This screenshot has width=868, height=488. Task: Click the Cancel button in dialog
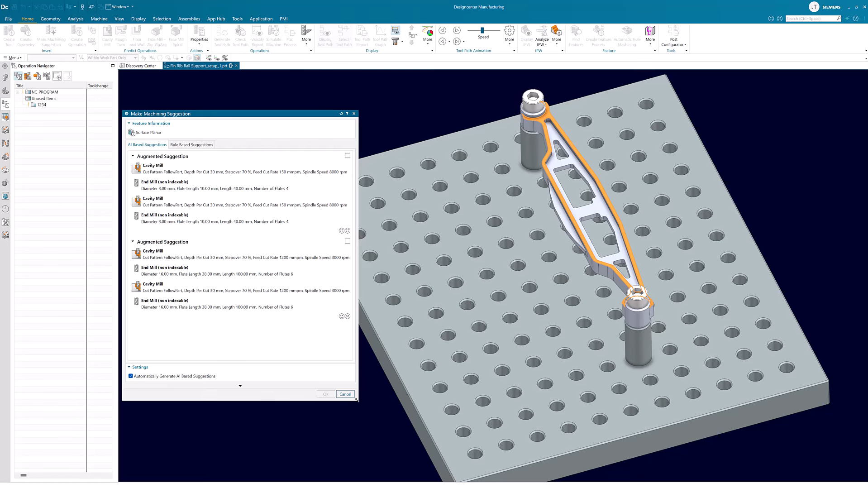(x=345, y=394)
